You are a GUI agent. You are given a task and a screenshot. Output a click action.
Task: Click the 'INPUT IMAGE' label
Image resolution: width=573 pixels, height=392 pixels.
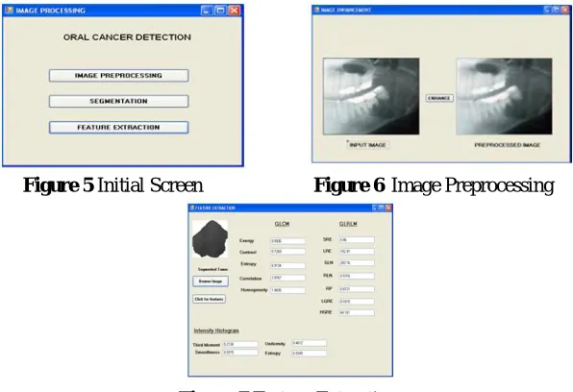[367, 145]
